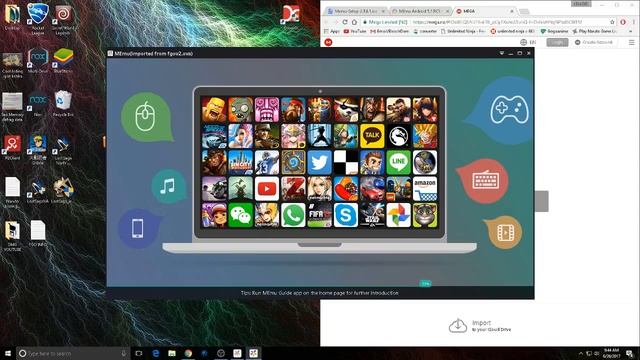Open a new Chrome tab
The height and width of the screenshot is (360, 640).
pos(524,11)
